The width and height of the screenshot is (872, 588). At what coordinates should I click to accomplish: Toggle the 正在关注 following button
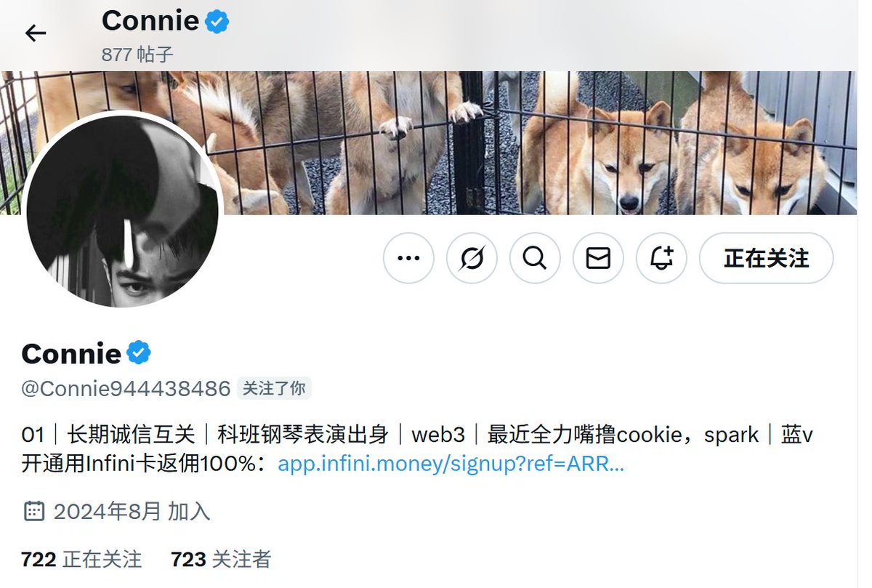tap(766, 258)
